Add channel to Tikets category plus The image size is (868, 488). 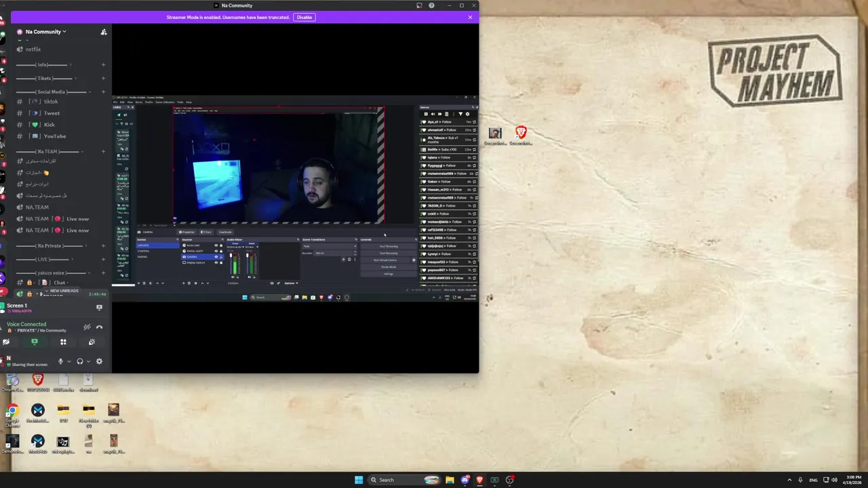pyautogui.click(x=103, y=79)
